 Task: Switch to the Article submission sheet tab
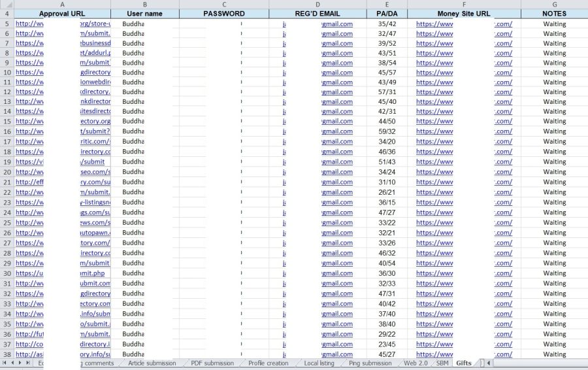152,363
